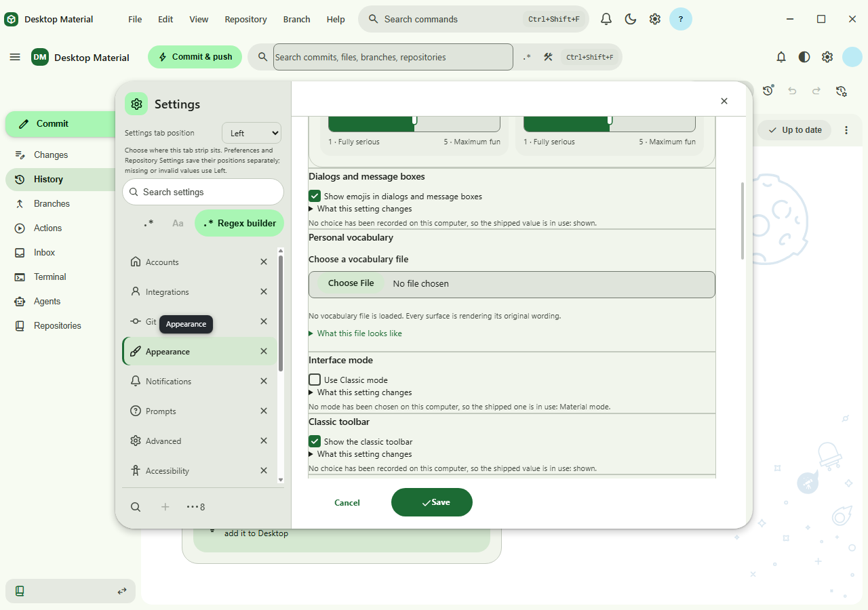Click the redo arrow icon

[816, 91]
